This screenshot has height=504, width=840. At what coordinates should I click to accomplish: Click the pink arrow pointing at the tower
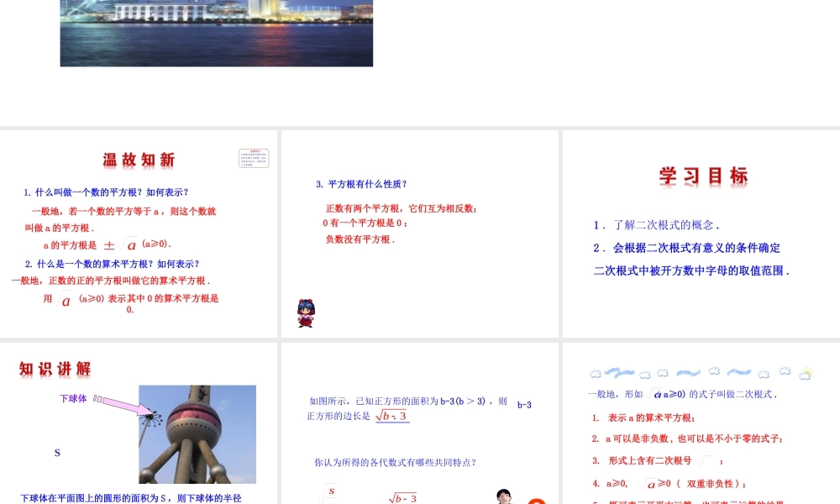(x=126, y=406)
